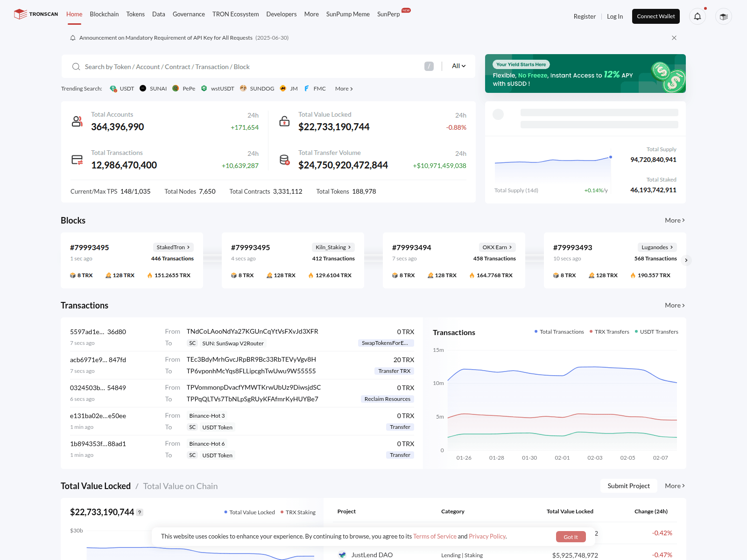Image resolution: width=747 pixels, height=560 pixels.
Task: Click the JM trending token icon
Action: pos(283,88)
